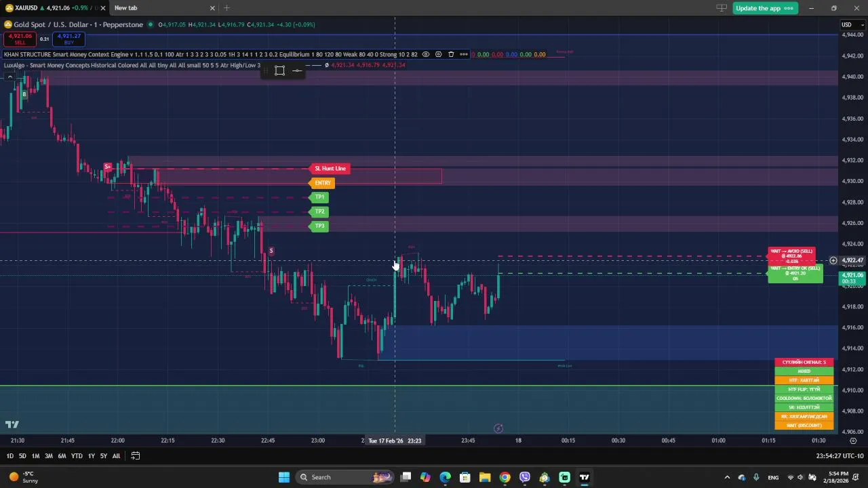The image size is (868, 488).
Task: Show hidden system tray icons
Action: (727, 477)
